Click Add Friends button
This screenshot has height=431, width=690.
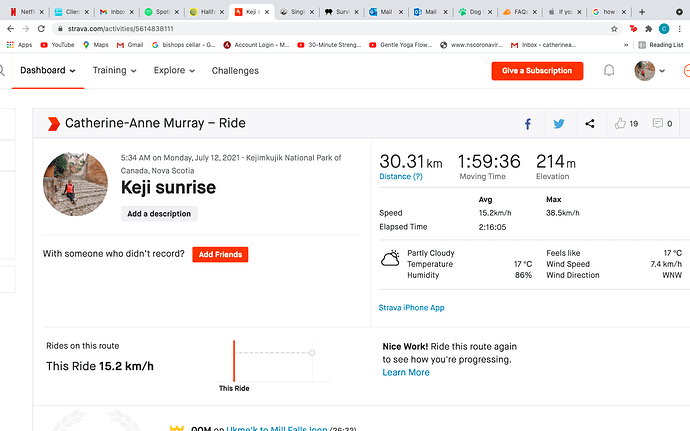220,255
